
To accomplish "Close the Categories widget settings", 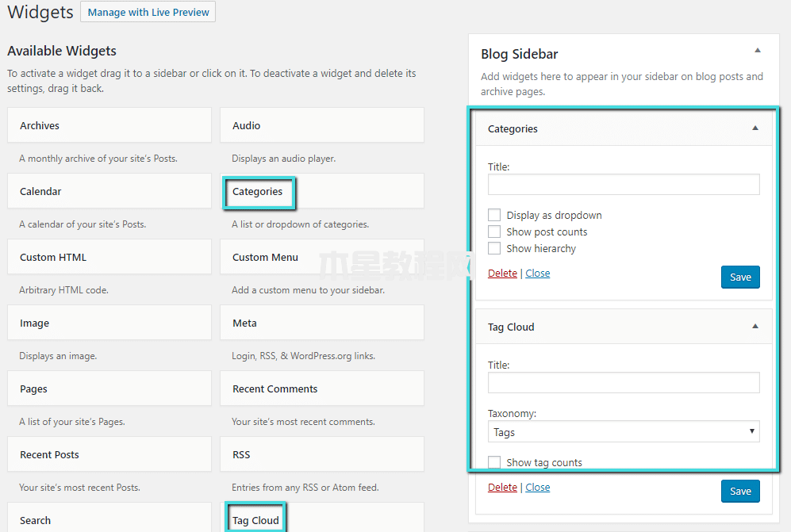I will tap(538, 273).
